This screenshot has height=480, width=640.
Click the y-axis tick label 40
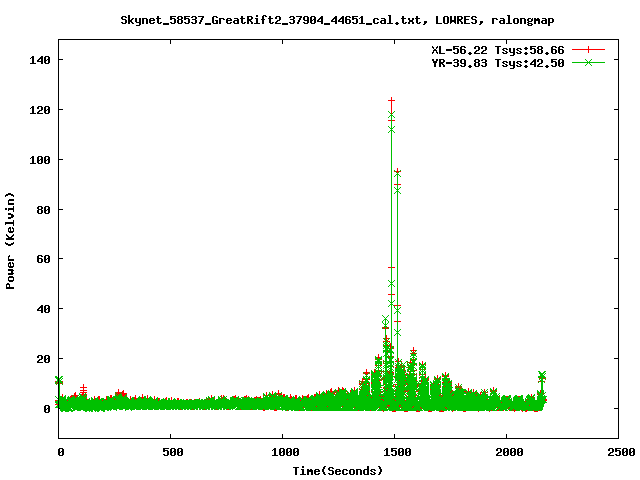tap(43, 309)
